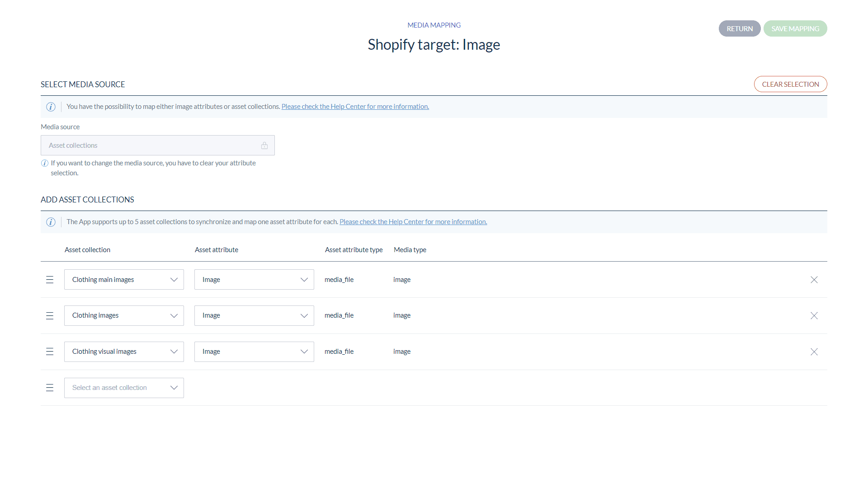Screen dimensions: 868x488
Task: Click the Select Media Source section title
Action: pyautogui.click(x=83, y=84)
